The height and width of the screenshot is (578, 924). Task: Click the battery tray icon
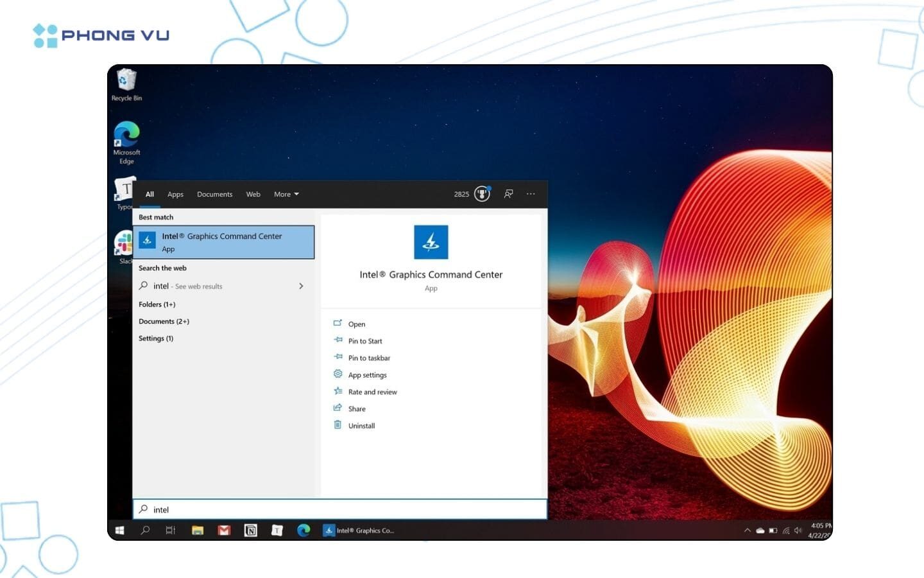click(x=773, y=530)
